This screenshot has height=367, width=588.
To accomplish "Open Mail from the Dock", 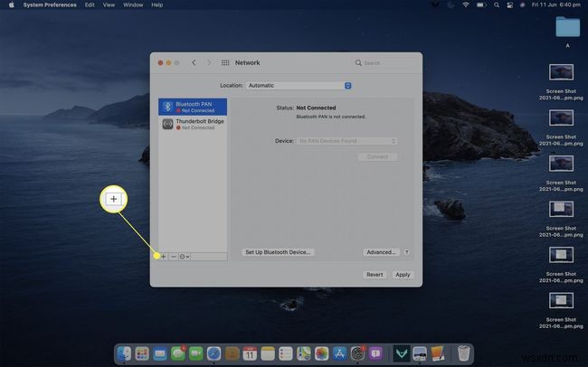I will [160, 353].
